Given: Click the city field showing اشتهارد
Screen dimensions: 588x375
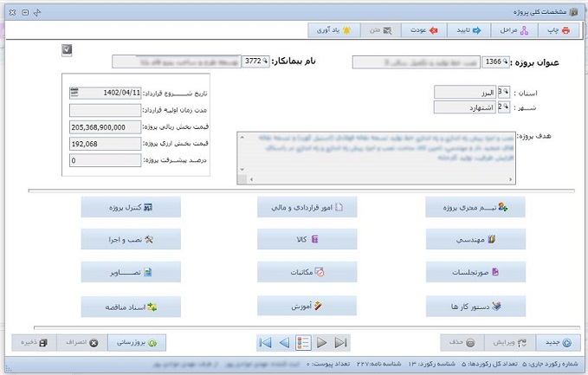Looking at the screenshot, I should [x=465, y=107].
